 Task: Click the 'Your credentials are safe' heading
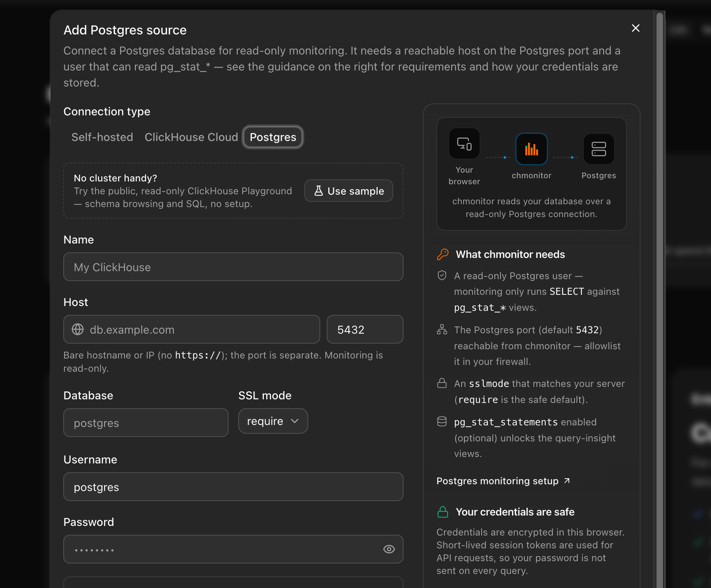point(515,512)
